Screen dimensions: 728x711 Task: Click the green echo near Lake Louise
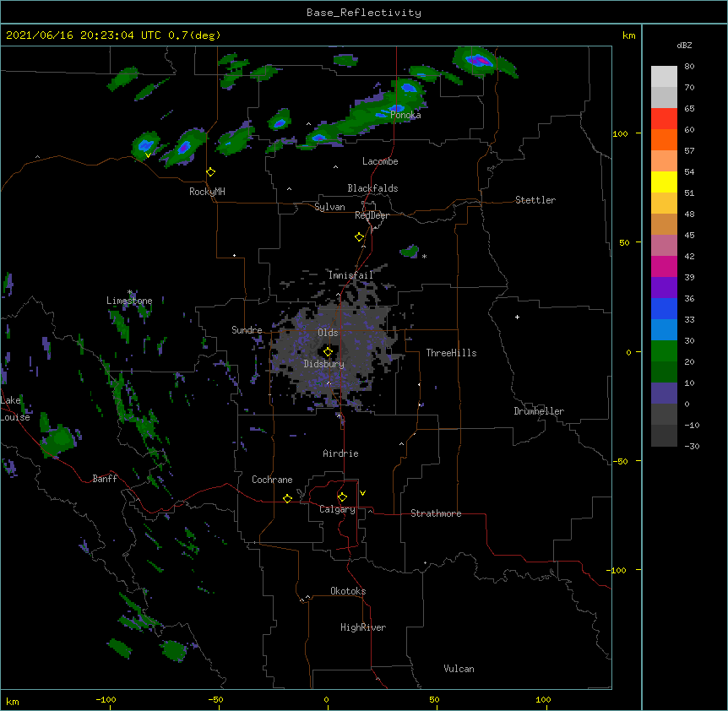pos(58,439)
